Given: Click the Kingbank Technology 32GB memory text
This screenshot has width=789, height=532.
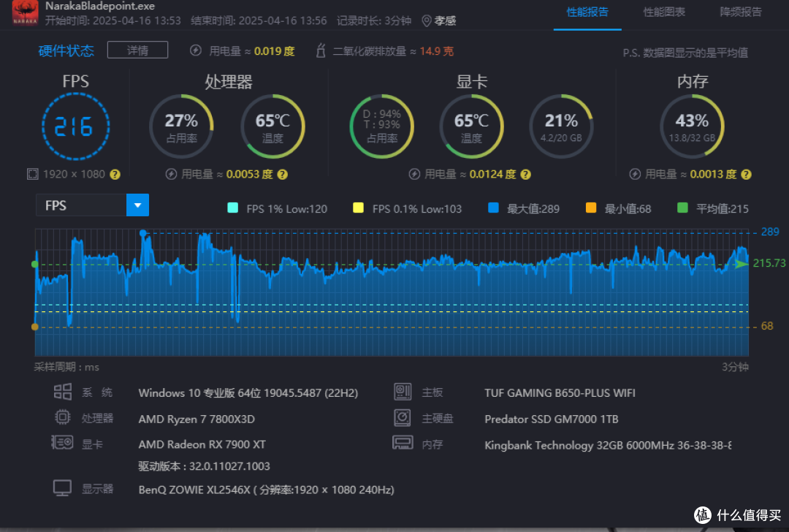Looking at the screenshot, I should pyautogui.click(x=608, y=445).
